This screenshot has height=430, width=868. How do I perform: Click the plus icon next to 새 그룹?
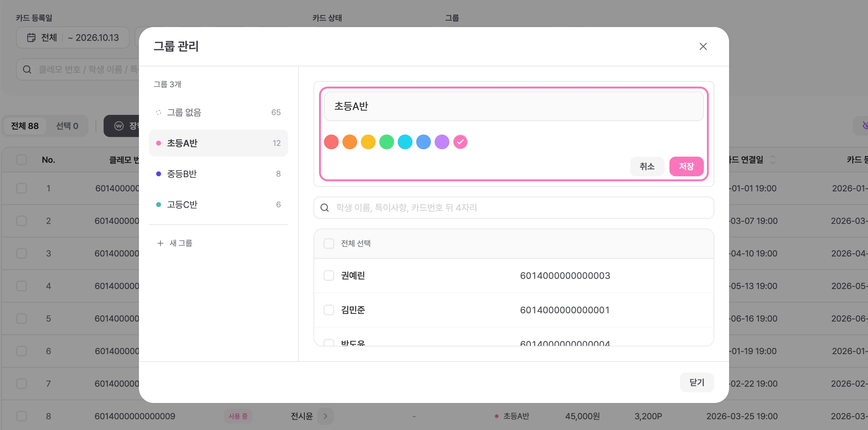click(x=160, y=243)
